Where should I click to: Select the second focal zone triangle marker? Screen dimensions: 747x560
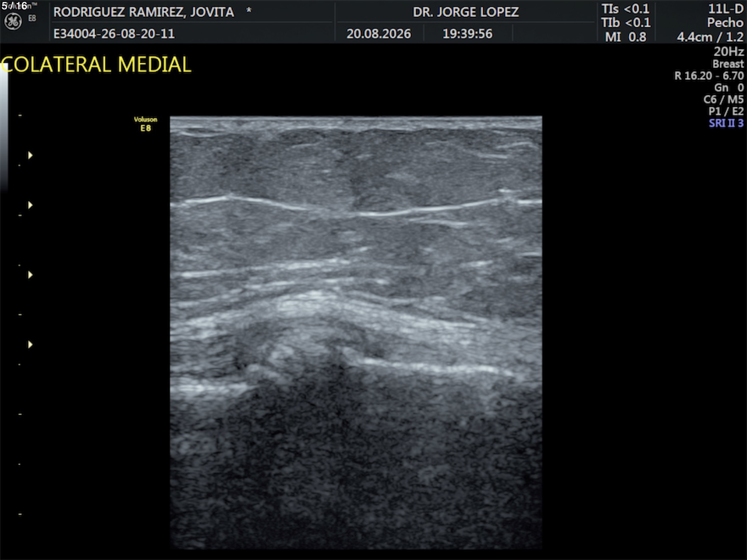click(x=30, y=205)
